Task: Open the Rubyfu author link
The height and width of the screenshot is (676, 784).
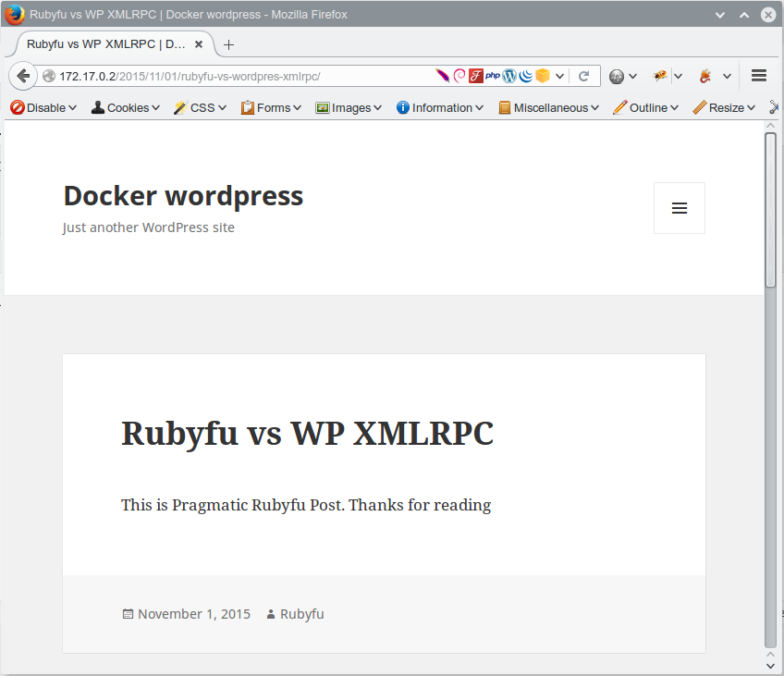Action: (301, 614)
